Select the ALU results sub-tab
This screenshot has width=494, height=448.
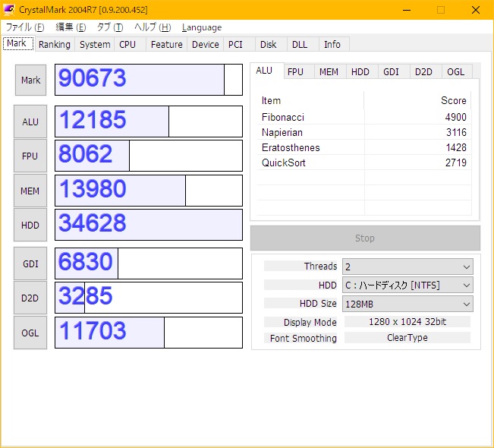click(x=267, y=71)
